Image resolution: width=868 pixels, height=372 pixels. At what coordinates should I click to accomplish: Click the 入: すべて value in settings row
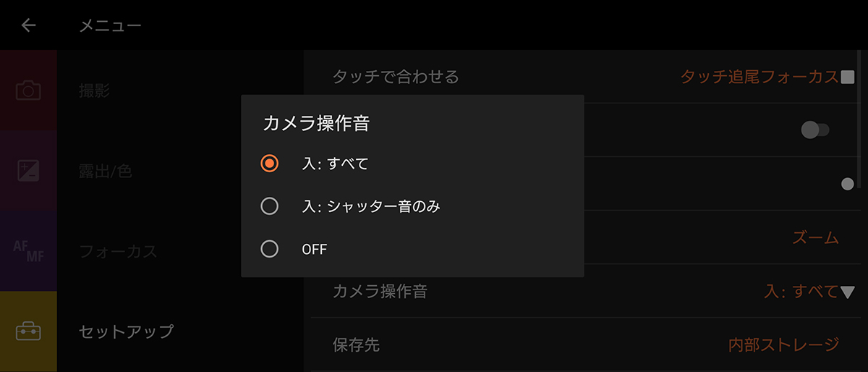pyautogui.click(x=800, y=292)
